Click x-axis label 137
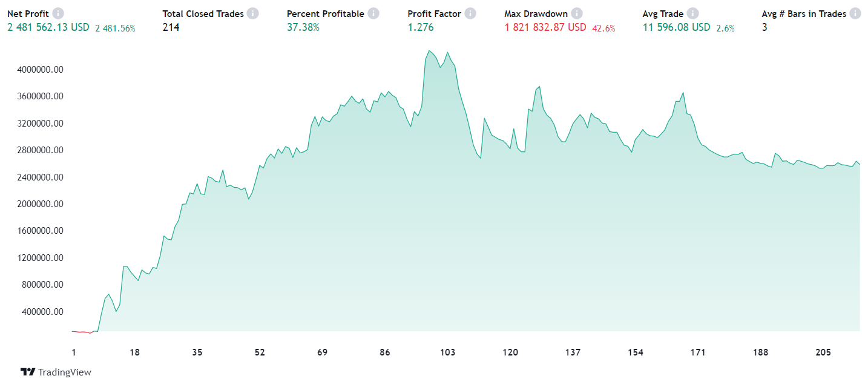 coord(573,352)
